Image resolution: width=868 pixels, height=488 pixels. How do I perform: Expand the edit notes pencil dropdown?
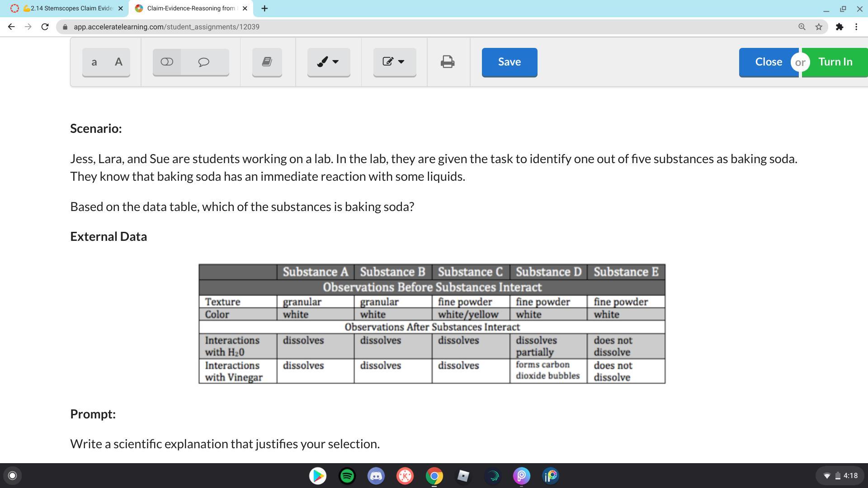pyautogui.click(x=394, y=62)
